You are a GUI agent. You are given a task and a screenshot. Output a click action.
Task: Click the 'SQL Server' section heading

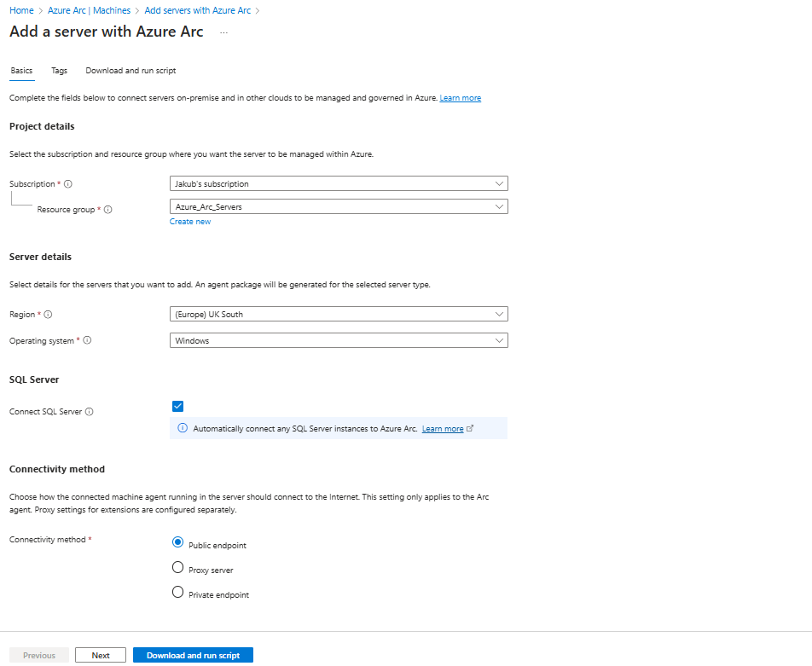[x=34, y=379]
